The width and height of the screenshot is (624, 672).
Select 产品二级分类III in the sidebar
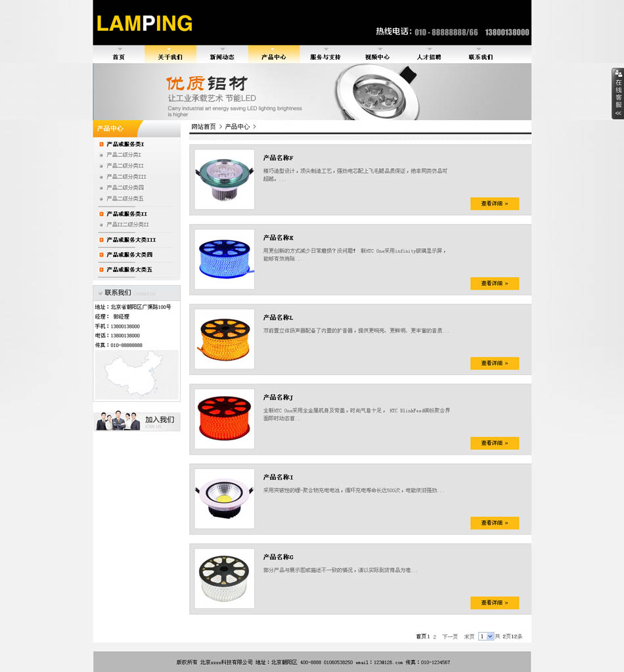coord(126,177)
